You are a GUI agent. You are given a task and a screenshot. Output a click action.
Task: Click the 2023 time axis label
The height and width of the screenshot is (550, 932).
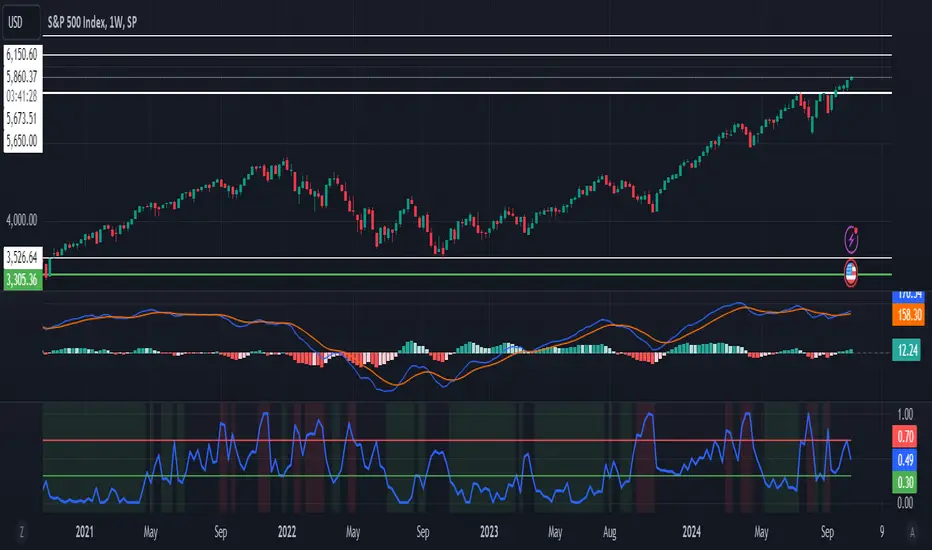coord(489,532)
